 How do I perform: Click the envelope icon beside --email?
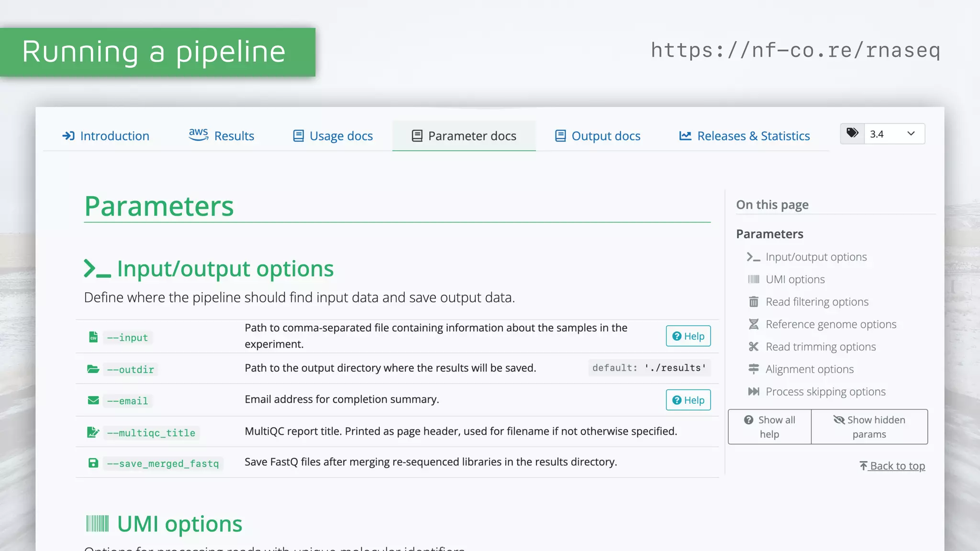(93, 400)
